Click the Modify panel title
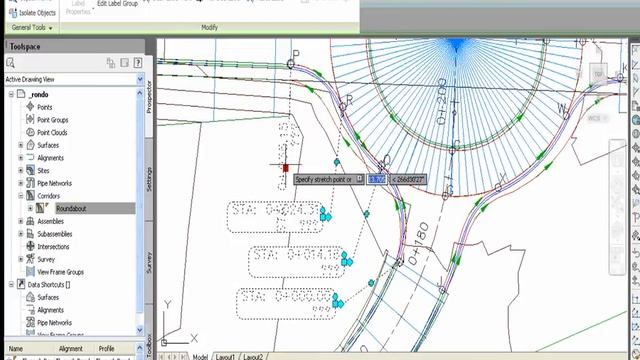This screenshot has width=640, height=360. click(x=209, y=28)
